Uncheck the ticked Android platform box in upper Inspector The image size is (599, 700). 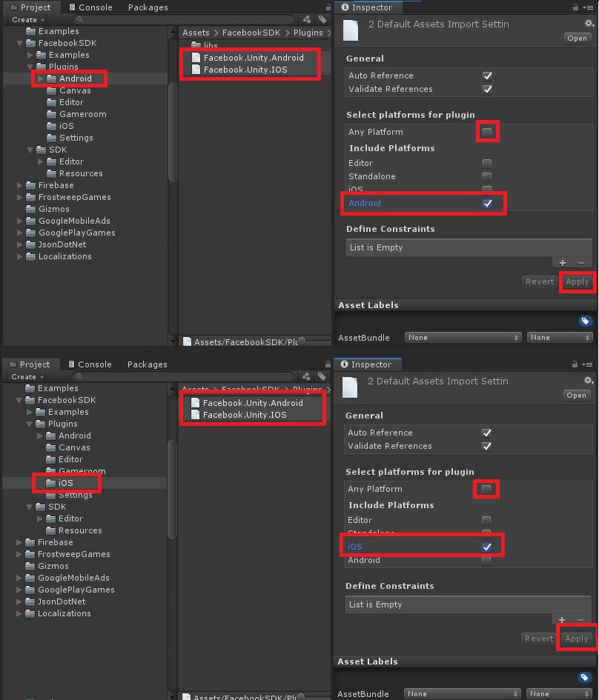487,203
